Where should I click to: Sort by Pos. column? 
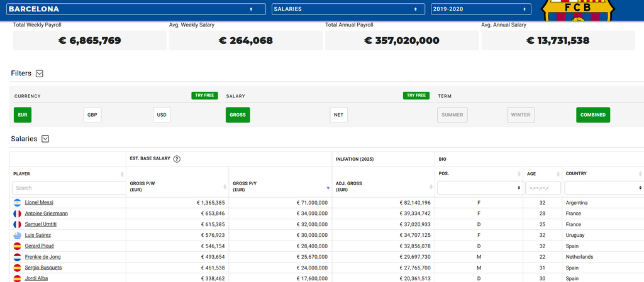519,174
